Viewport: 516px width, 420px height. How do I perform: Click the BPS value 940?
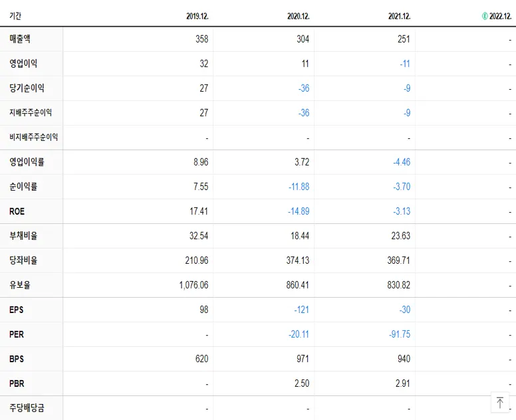click(404, 359)
